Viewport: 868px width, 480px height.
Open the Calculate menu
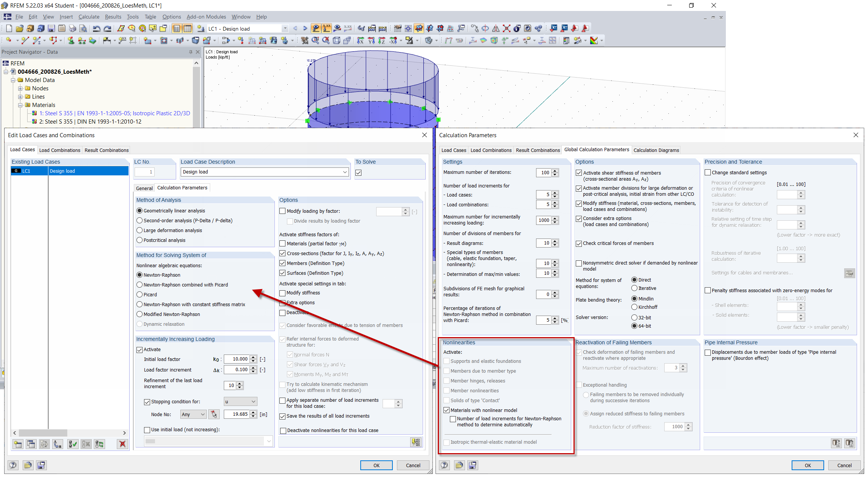tap(89, 17)
